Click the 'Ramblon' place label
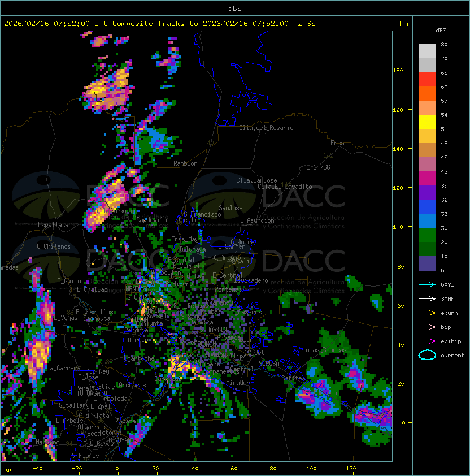The height and width of the screenshot is (476, 470). click(x=185, y=163)
